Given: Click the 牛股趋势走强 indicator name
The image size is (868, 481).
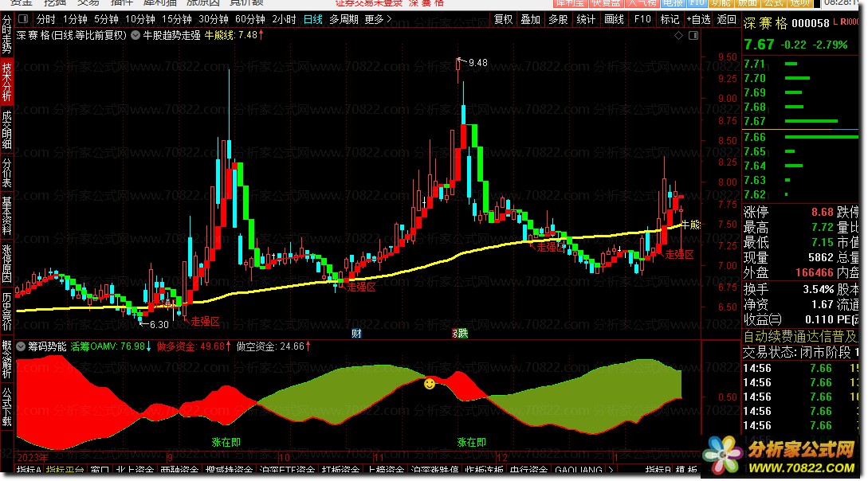Looking at the screenshot, I should click(171, 35).
